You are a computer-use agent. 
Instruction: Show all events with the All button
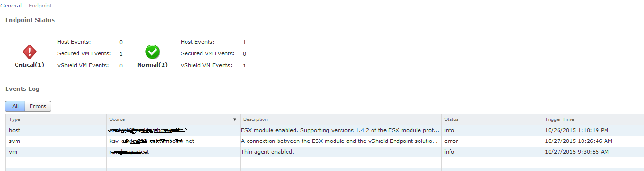coord(15,106)
